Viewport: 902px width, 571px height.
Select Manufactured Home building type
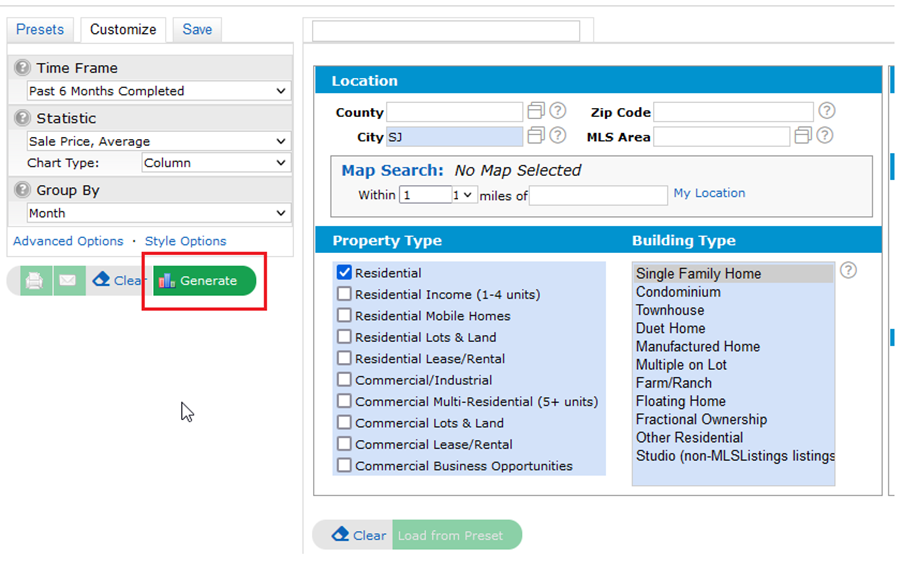tap(733, 347)
